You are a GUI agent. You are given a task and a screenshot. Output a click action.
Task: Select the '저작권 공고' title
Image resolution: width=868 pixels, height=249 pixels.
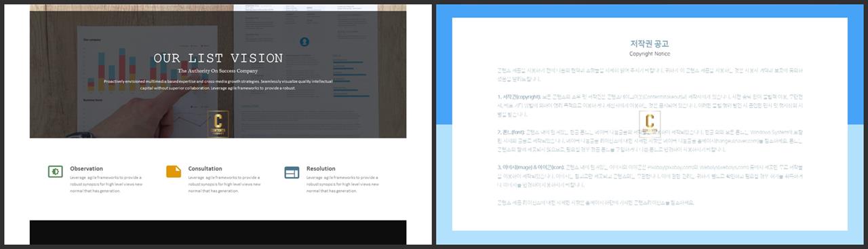click(650, 43)
